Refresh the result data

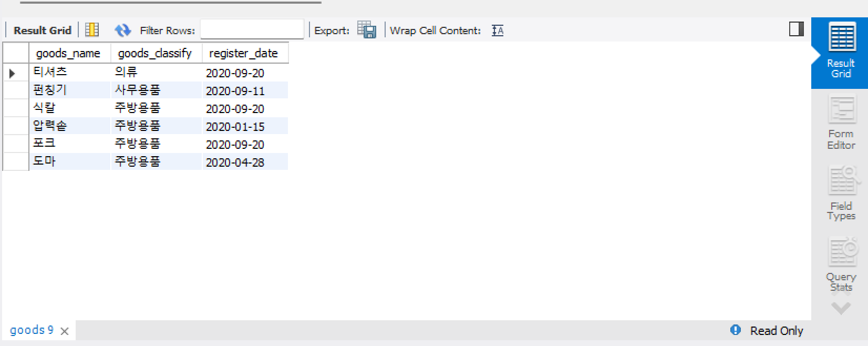click(122, 30)
